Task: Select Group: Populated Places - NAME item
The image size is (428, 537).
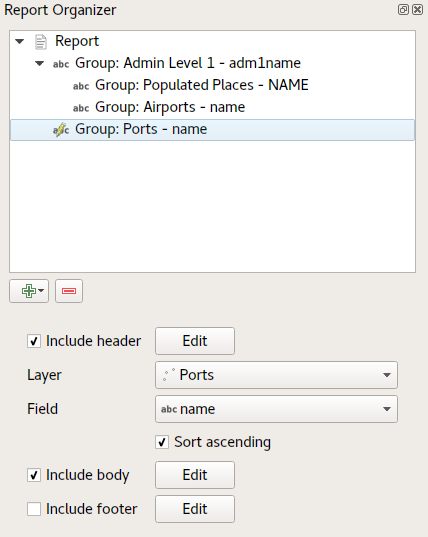Action: click(202, 85)
